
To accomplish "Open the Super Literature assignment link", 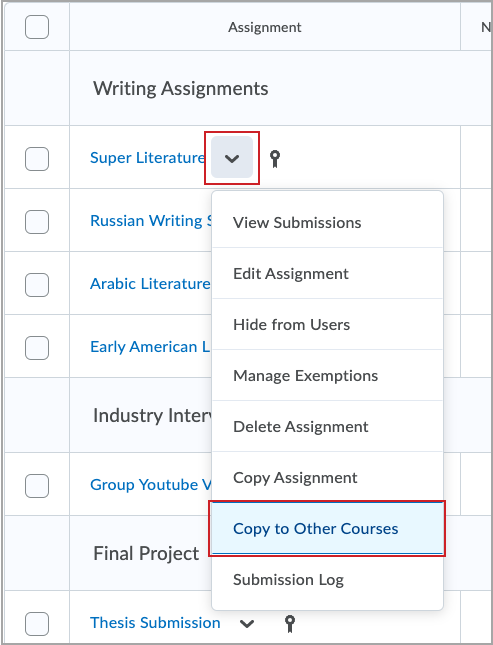I will click(x=147, y=158).
